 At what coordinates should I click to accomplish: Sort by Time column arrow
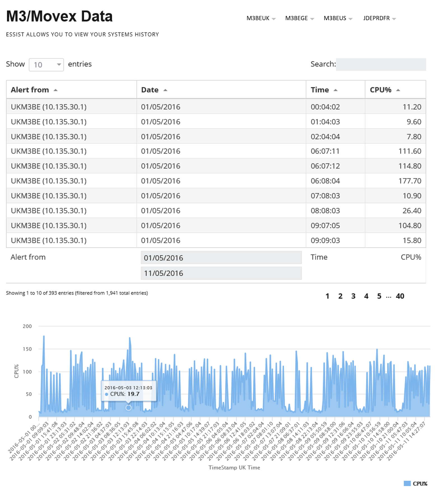coord(335,90)
